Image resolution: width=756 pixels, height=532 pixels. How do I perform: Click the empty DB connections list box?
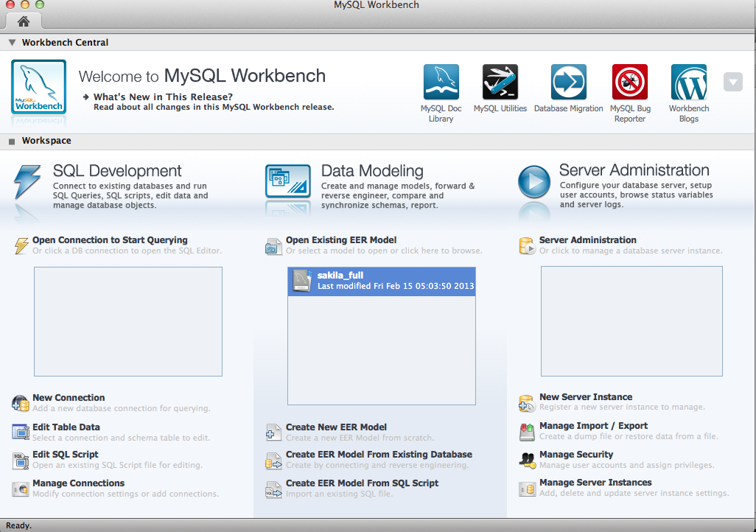click(127, 321)
